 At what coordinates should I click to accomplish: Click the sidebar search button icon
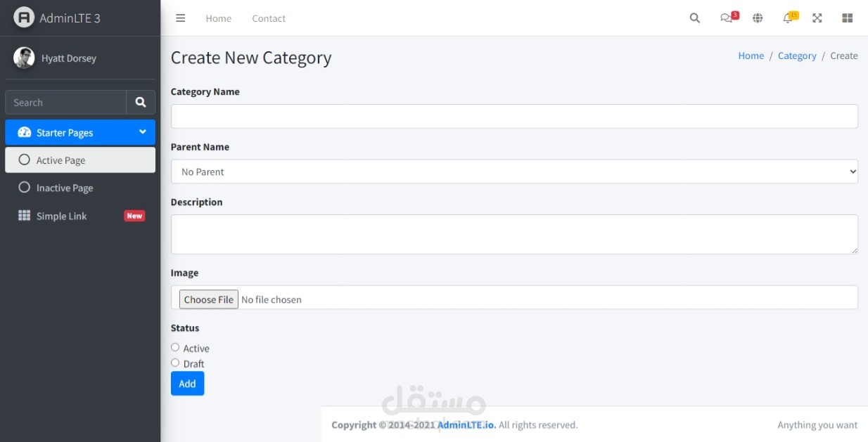coord(141,103)
